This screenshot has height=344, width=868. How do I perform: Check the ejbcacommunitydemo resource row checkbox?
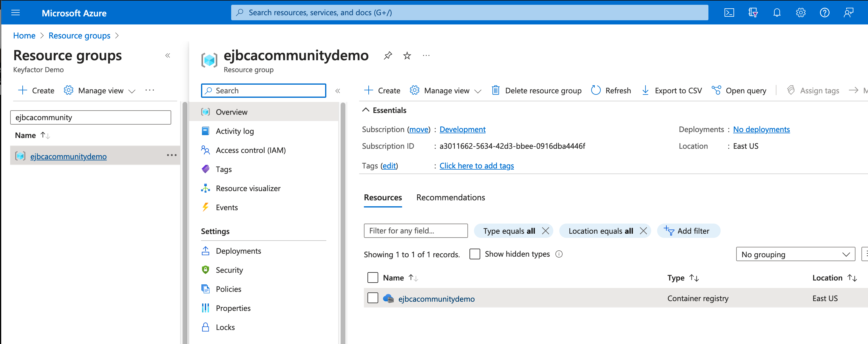pos(373,298)
